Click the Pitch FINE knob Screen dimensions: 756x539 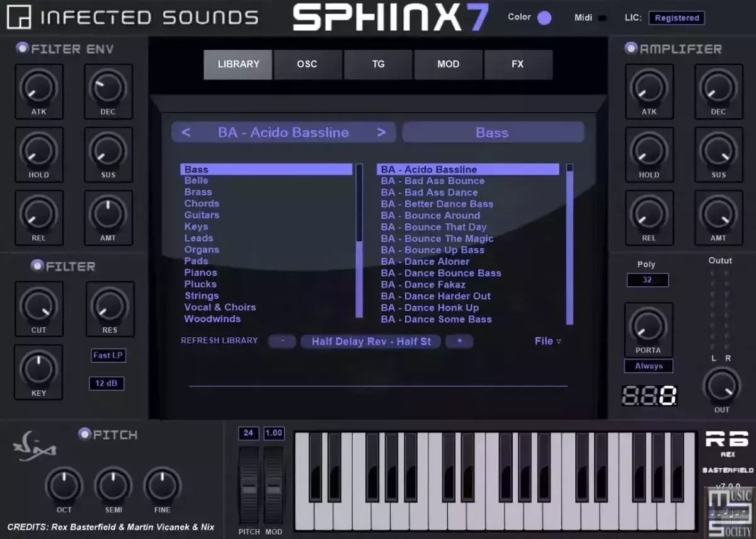point(163,485)
